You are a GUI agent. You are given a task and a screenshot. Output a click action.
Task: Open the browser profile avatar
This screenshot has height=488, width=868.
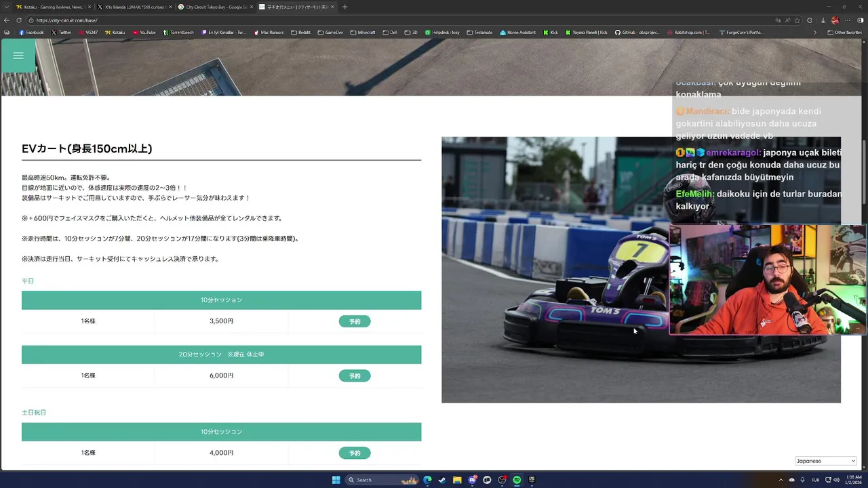tap(835, 20)
